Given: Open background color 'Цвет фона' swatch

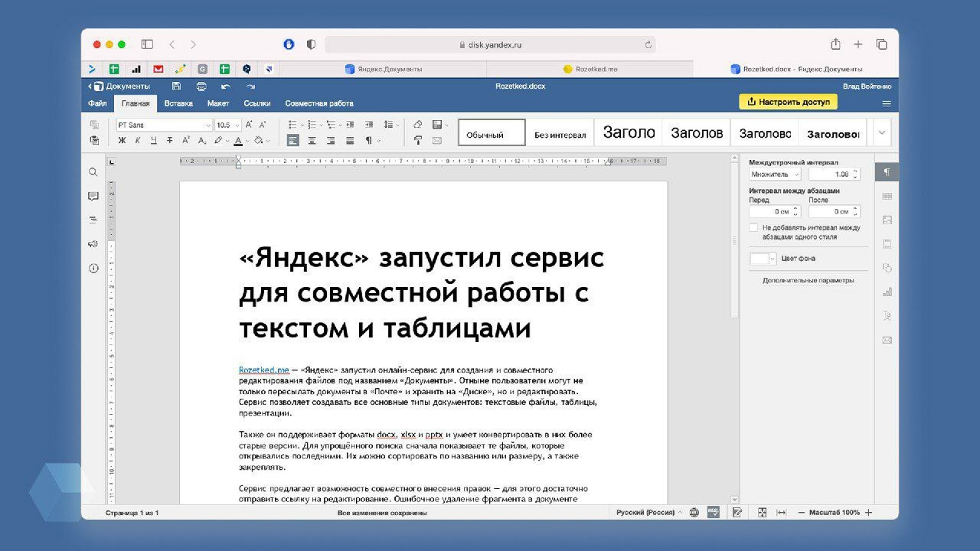Looking at the screenshot, I should [x=763, y=259].
